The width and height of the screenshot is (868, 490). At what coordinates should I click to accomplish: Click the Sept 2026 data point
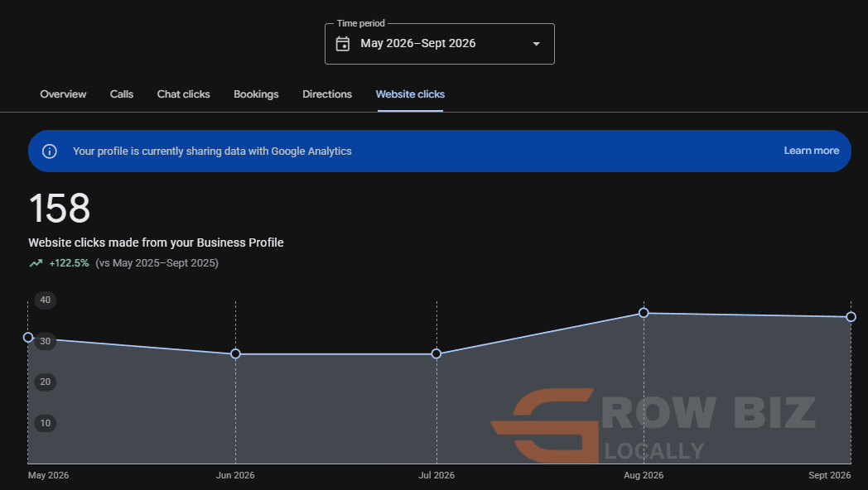coord(851,317)
